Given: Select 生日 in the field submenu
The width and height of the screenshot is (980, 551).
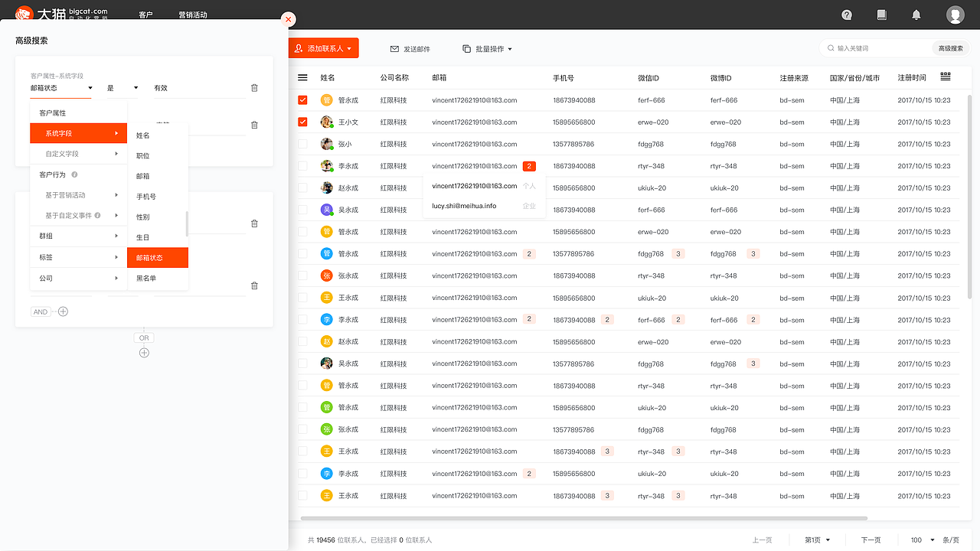Looking at the screenshot, I should click(157, 238).
